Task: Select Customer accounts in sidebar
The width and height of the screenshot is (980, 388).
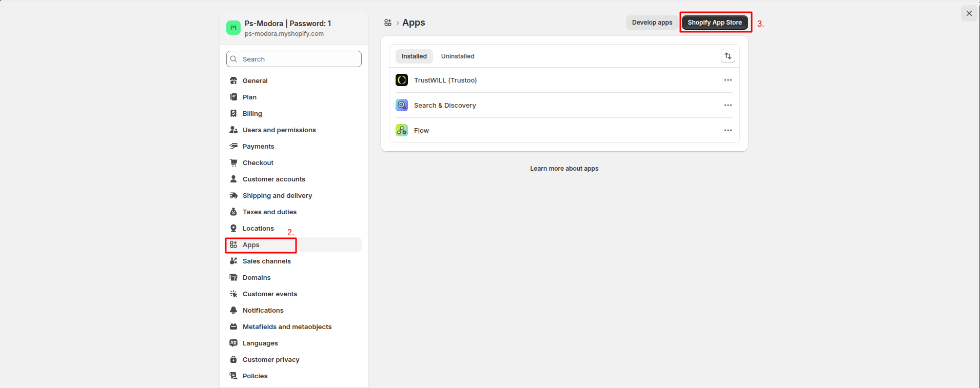Action: pyautogui.click(x=294, y=179)
